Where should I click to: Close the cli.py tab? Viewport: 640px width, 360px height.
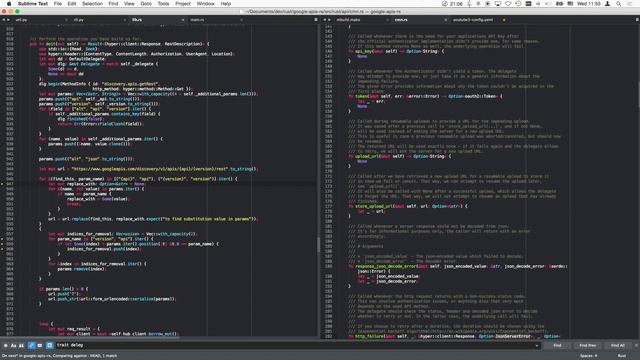coord(124,20)
